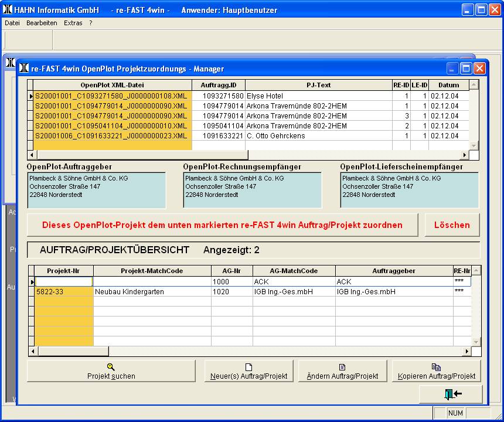Click the down arrow of the project table's vertical scrollbar
This screenshot has height=422, width=504.
476,342
